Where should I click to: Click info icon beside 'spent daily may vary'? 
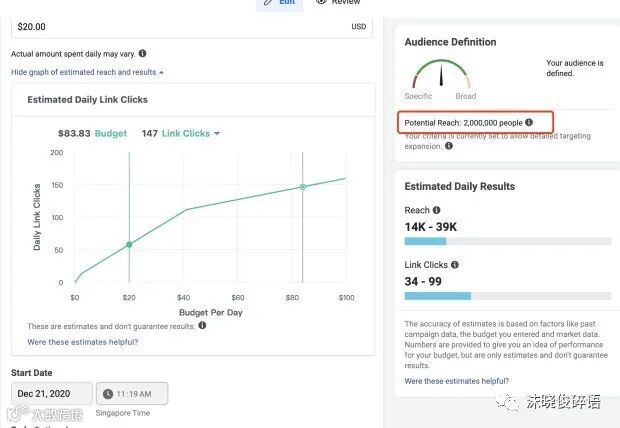[143, 53]
